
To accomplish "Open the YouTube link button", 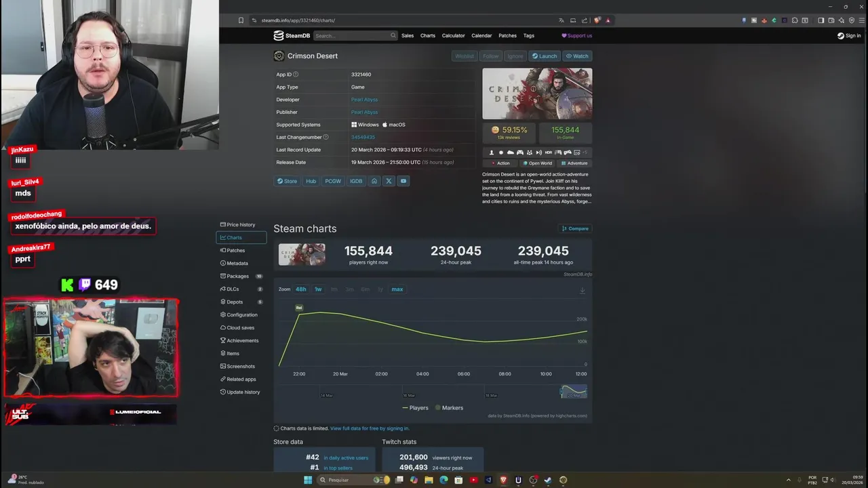I will click(x=403, y=181).
